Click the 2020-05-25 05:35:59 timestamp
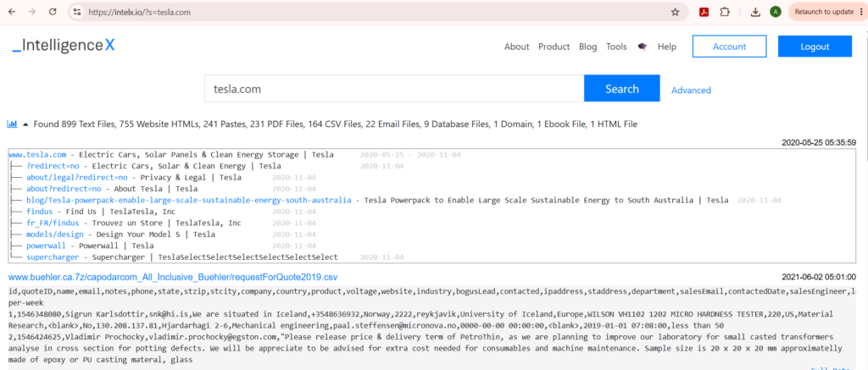This screenshot has width=868, height=370. pyautogui.click(x=819, y=142)
